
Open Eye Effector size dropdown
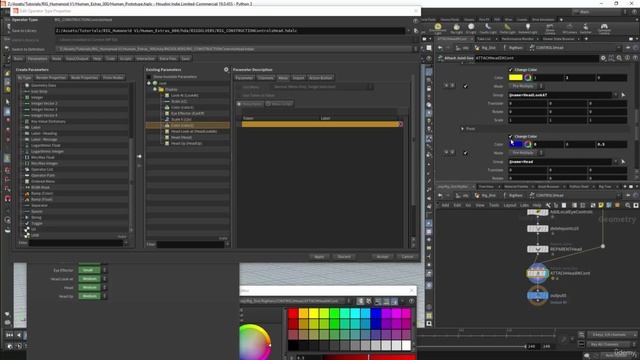93,270
